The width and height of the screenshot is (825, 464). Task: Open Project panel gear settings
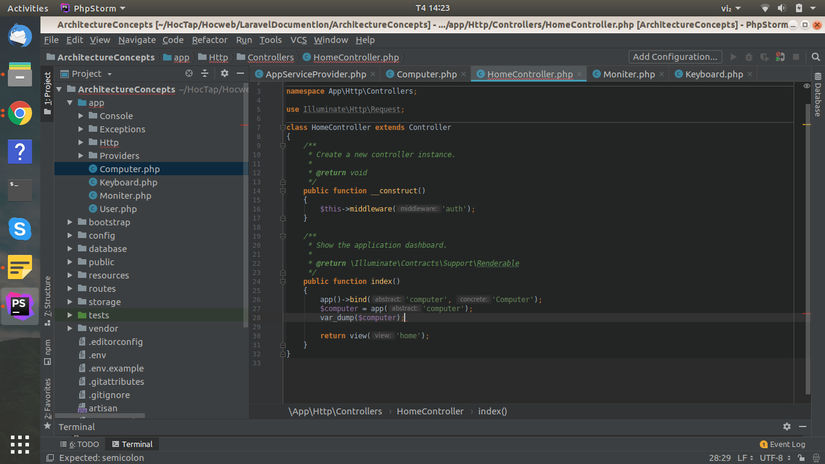click(224, 74)
